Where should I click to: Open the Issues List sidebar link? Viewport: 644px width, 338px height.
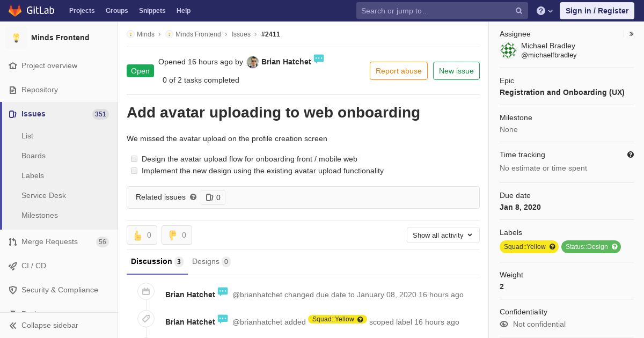pyautogui.click(x=27, y=136)
